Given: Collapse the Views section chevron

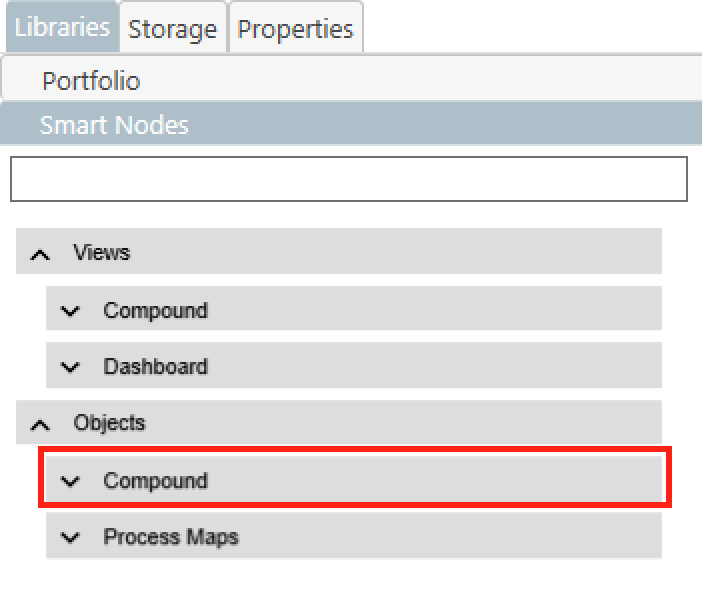Looking at the screenshot, I should [40, 254].
